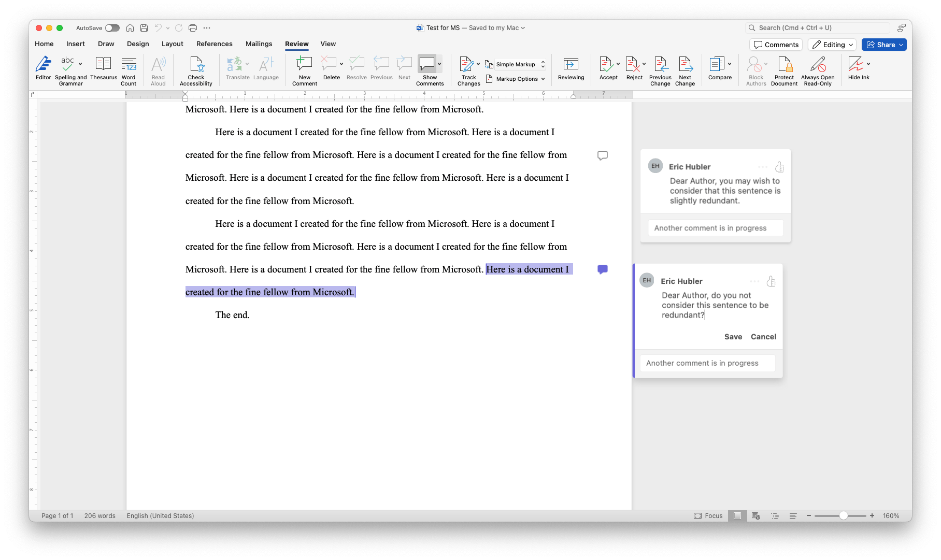This screenshot has width=941, height=560.
Task: Go to Previous Change
Action: tap(660, 71)
